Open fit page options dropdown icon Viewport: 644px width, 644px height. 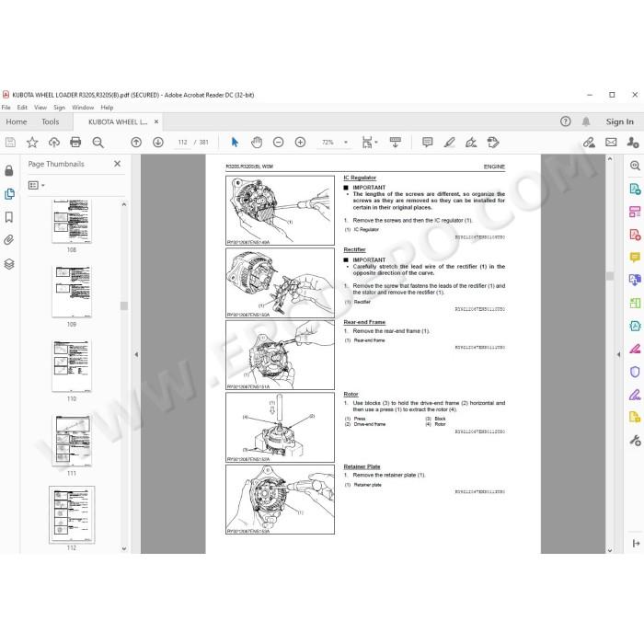[x=369, y=143]
